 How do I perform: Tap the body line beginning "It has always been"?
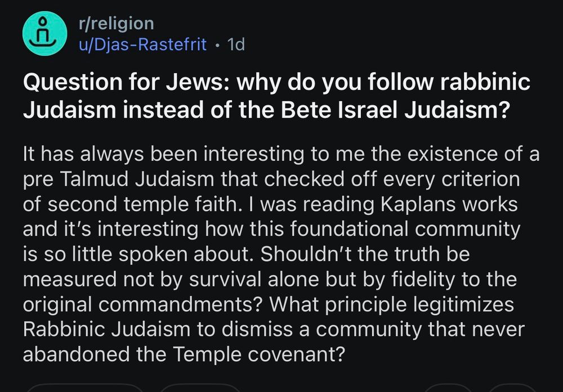[x=280, y=154]
